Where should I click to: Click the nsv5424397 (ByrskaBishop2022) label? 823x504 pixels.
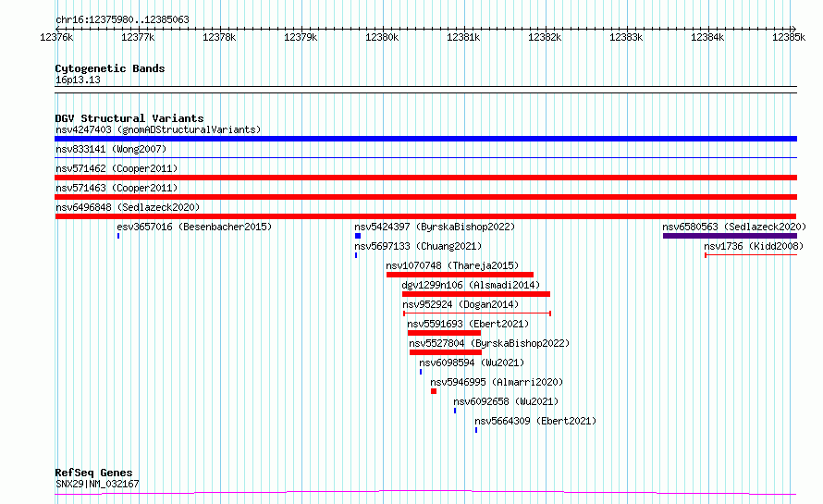pos(435,227)
